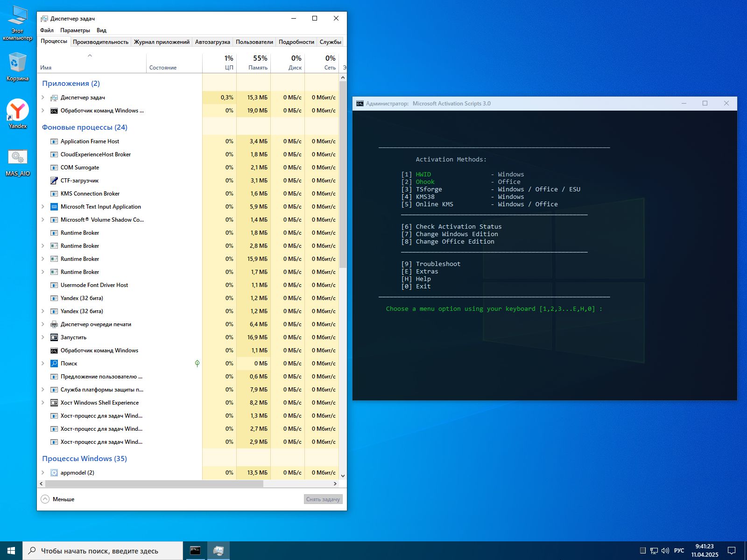Select the Application Frame Host icon
The width and height of the screenshot is (747, 560).
point(54,141)
